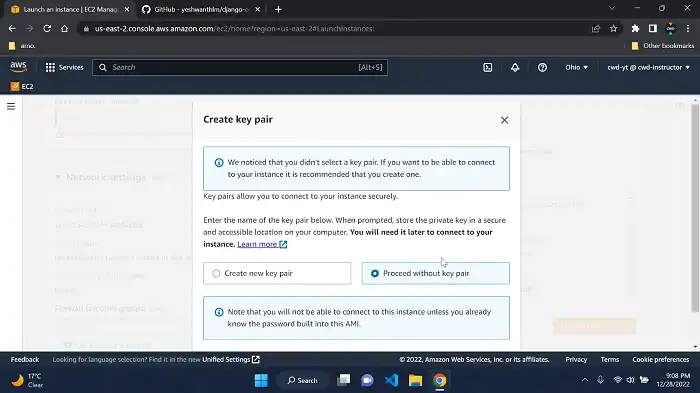Switch to the GitHub browser tab
The width and height of the screenshot is (700, 393).
[201, 9]
